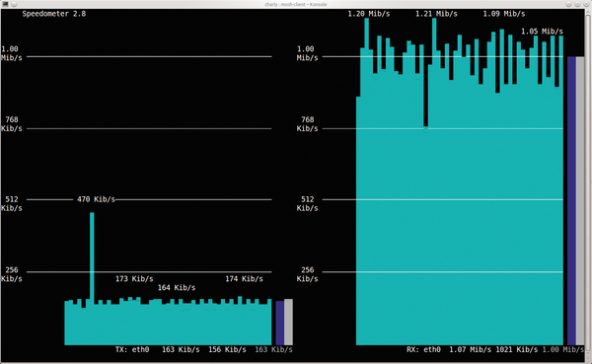The width and height of the screenshot is (592, 364).
Task: Click the 'Speedometer 2.8' header text
Action: pos(54,14)
